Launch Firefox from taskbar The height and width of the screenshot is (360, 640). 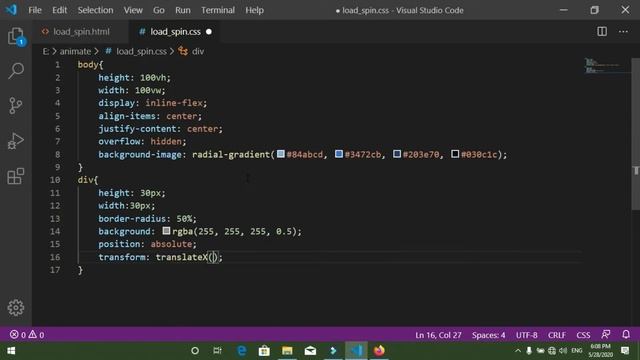(379, 351)
